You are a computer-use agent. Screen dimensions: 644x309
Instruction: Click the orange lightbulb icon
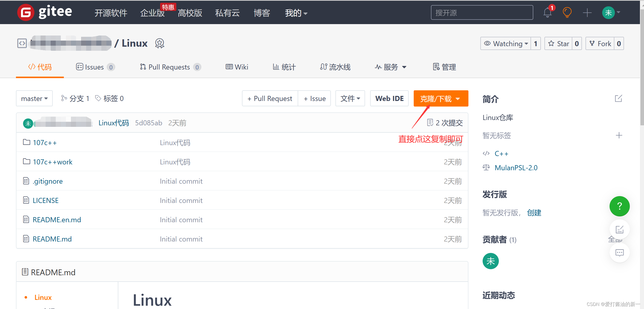(567, 12)
